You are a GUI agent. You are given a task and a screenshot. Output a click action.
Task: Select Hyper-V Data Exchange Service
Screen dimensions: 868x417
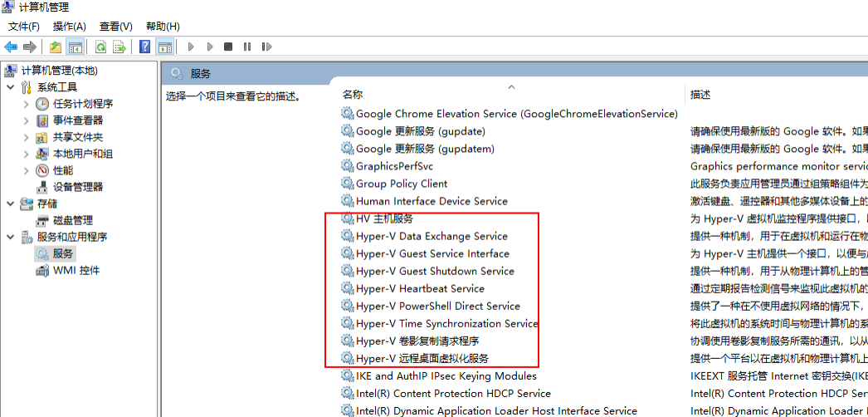coord(432,236)
